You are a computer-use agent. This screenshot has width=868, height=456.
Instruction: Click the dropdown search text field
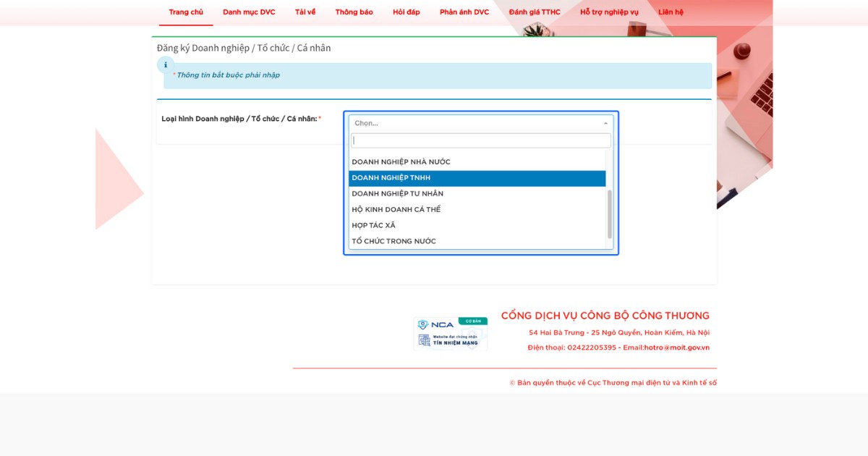481,140
